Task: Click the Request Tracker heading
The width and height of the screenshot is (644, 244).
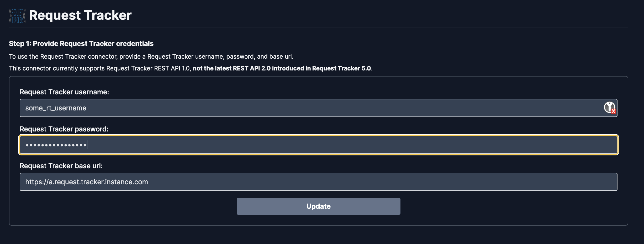Action: point(80,15)
